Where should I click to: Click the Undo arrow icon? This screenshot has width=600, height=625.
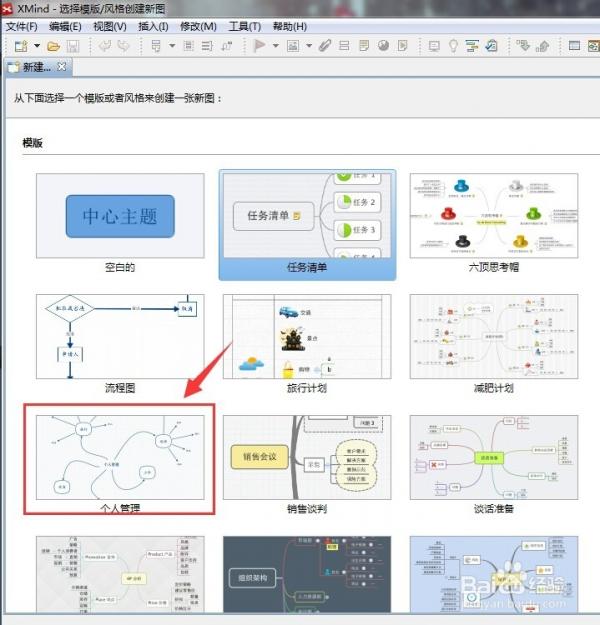(x=105, y=46)
